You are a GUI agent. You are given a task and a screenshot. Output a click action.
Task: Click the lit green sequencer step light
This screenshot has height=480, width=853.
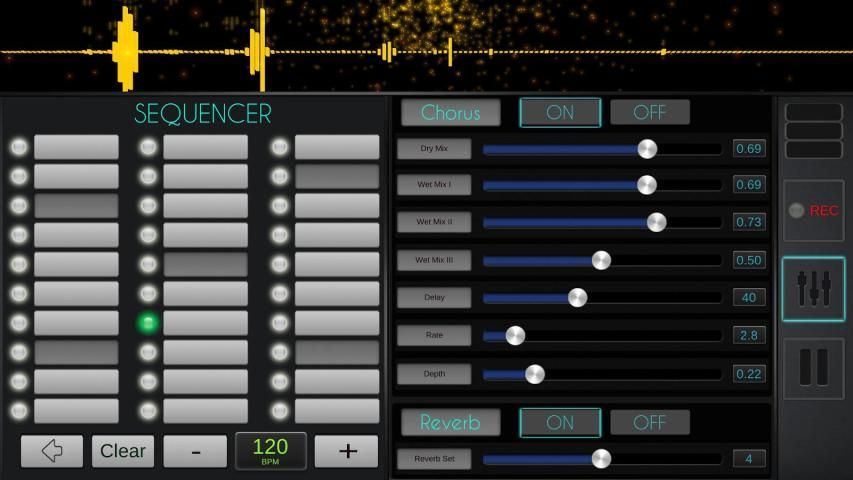tap(148, 323)
